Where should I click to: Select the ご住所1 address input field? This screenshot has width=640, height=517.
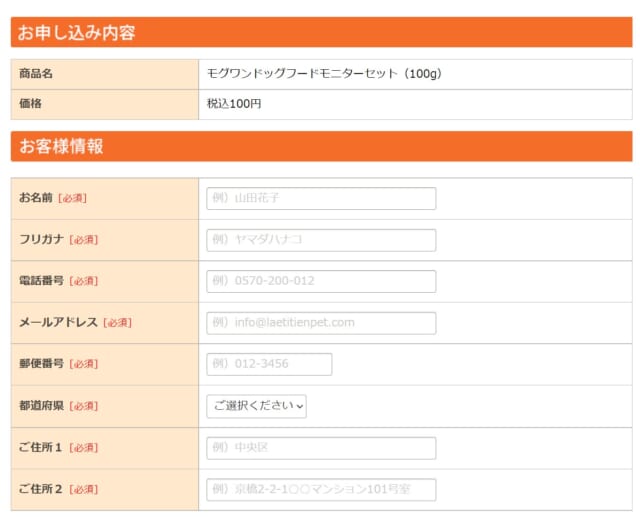(321, 448)
